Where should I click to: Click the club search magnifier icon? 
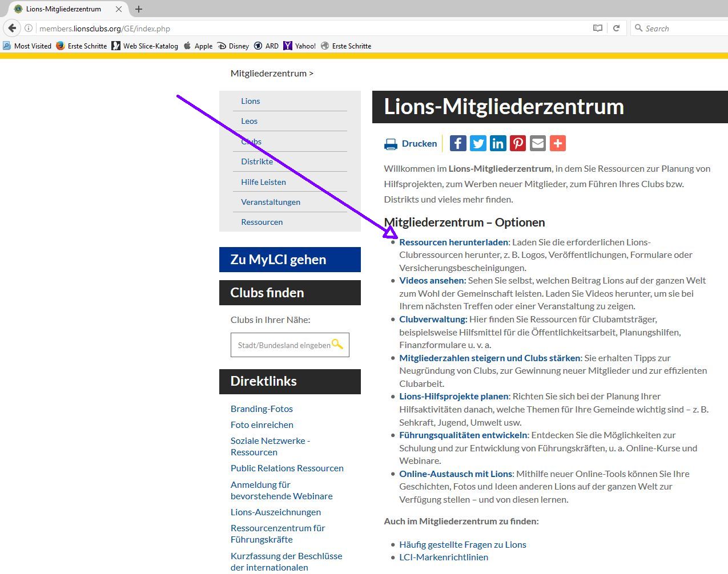[337, 344]
